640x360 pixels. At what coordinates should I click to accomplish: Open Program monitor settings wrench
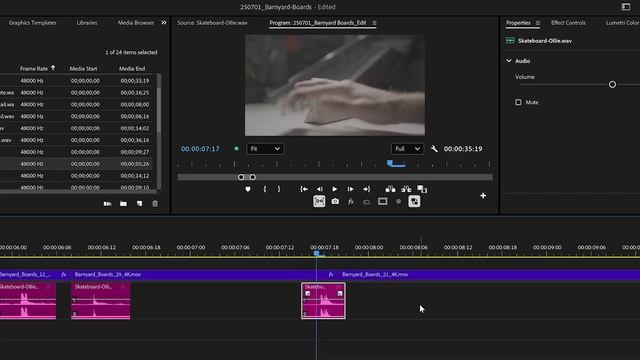pyautogui.click(x=434, y=149)
